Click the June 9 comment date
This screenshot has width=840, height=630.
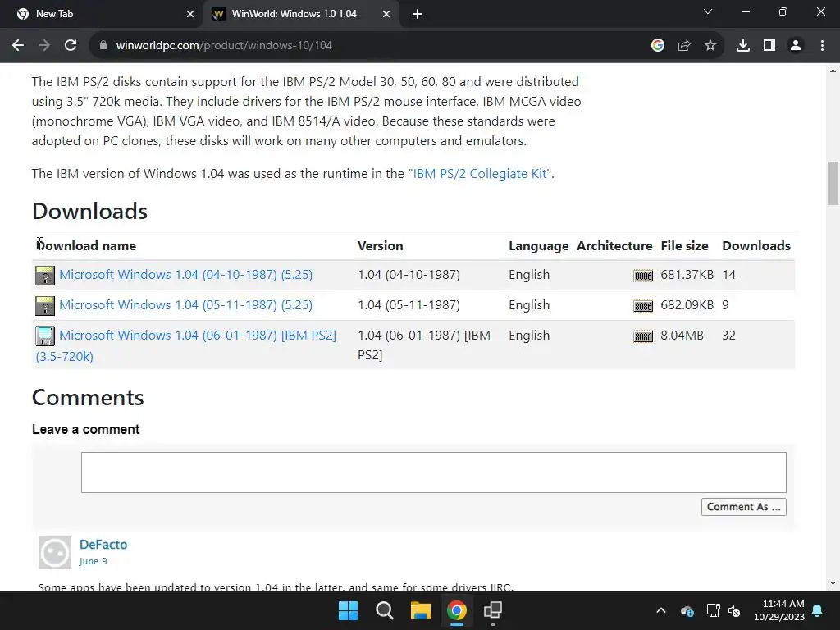[94, 561]
